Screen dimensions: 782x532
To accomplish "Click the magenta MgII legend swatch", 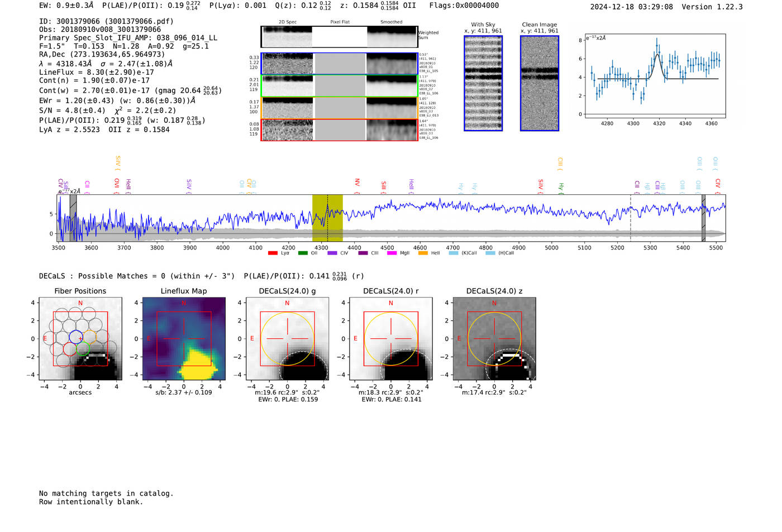I will coord(392,253).
